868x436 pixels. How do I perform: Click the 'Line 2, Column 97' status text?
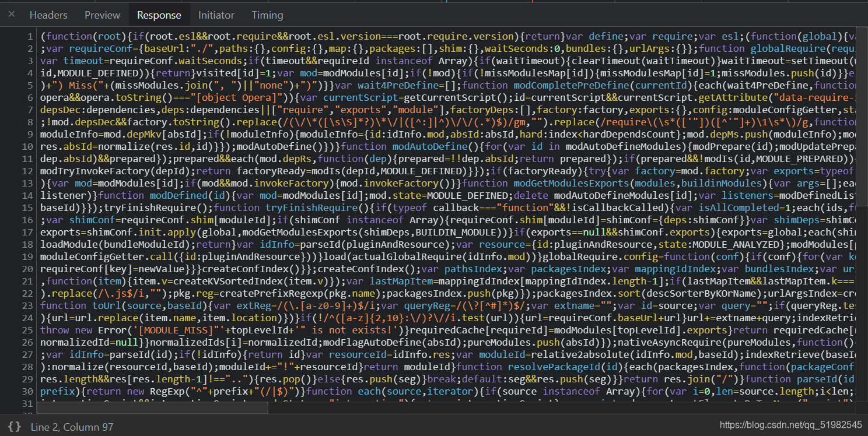[x=72, y=427]
